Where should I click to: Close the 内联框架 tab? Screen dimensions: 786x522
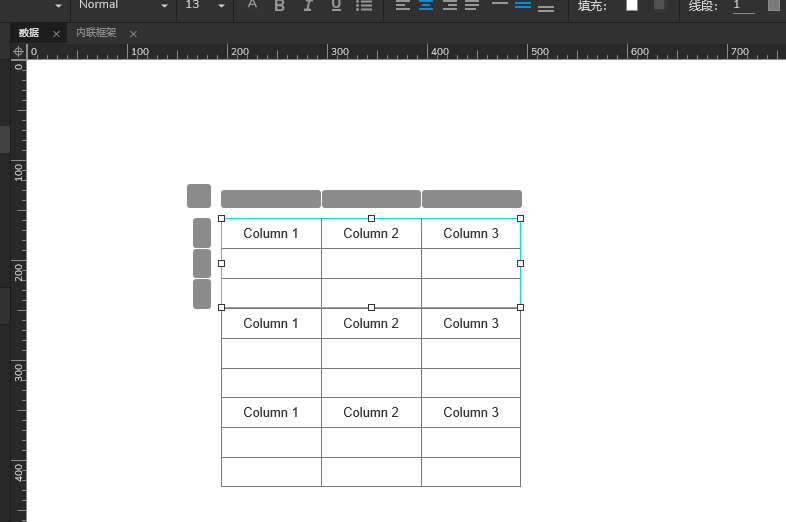[133, 34]
